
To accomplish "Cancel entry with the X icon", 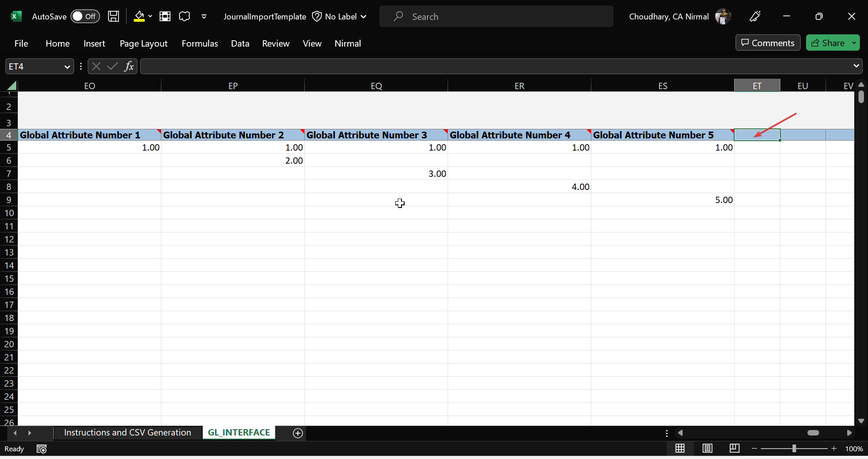I will [x=95, y=66].
